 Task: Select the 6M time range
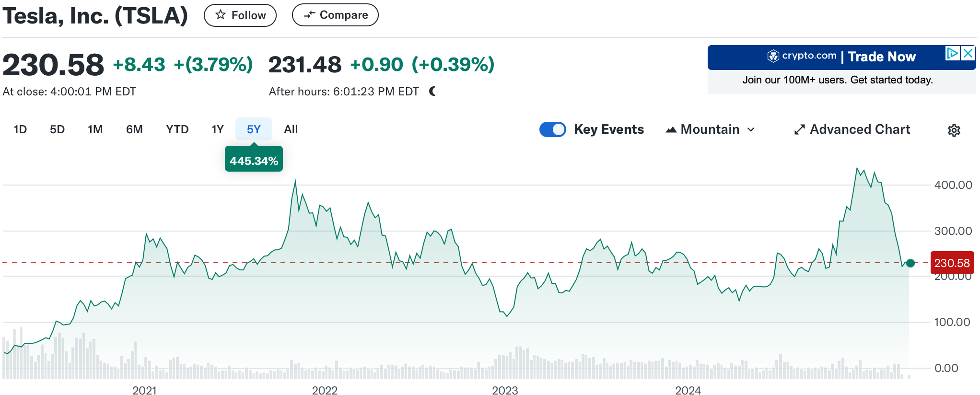point(134,129)
